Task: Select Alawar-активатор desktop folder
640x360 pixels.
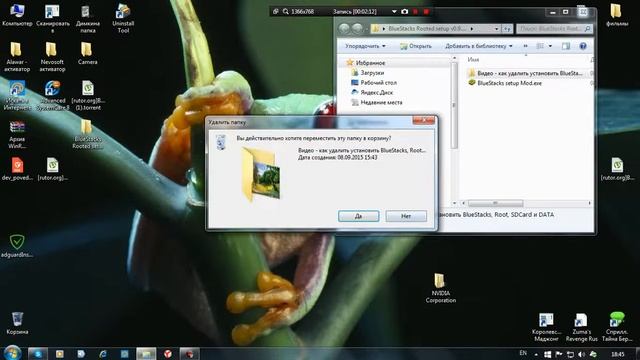Action: 17,57
